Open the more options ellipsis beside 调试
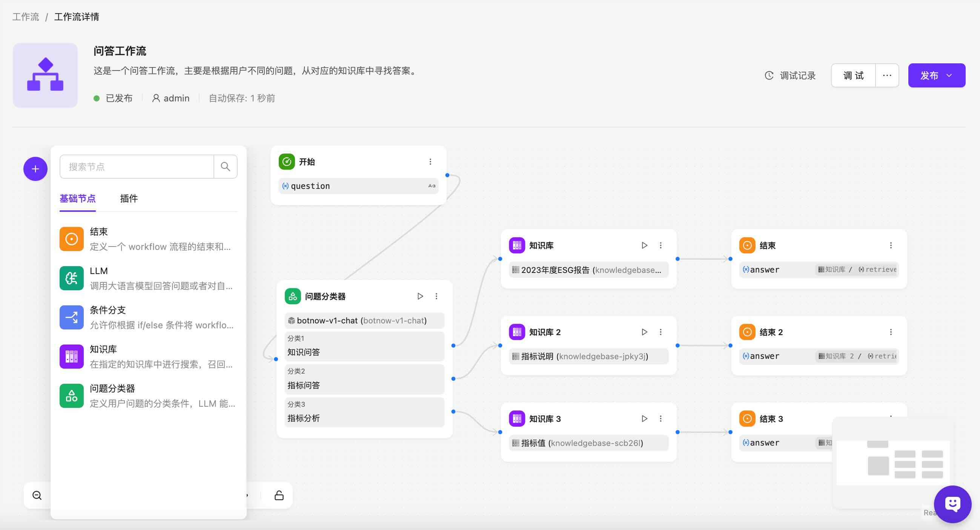 coord(887,75)
